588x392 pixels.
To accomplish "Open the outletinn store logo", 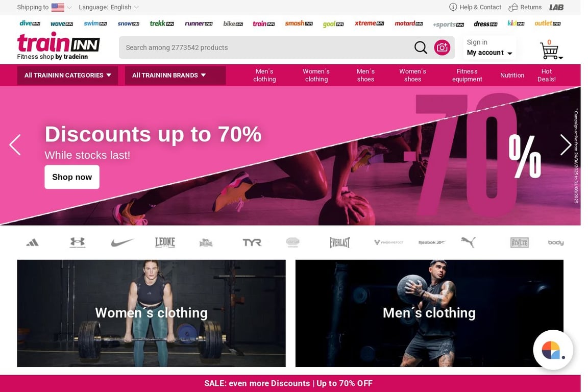I will [x=548, y=23].
